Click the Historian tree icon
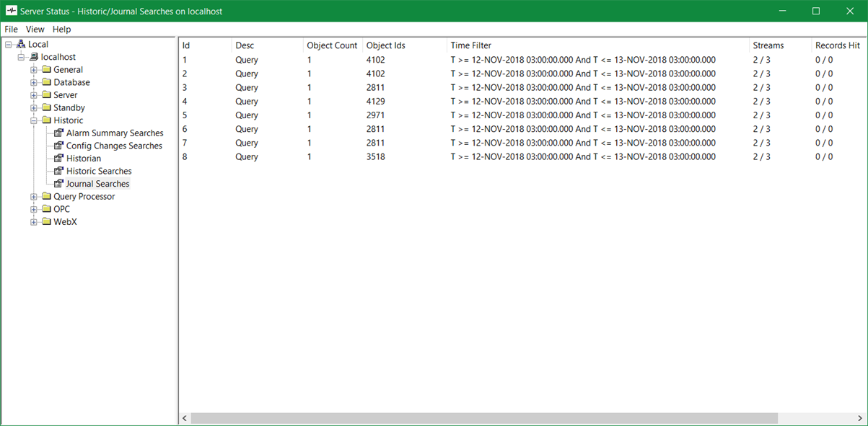Image resolution: width=868 pixels, height=426 pixels. point(59,159)
